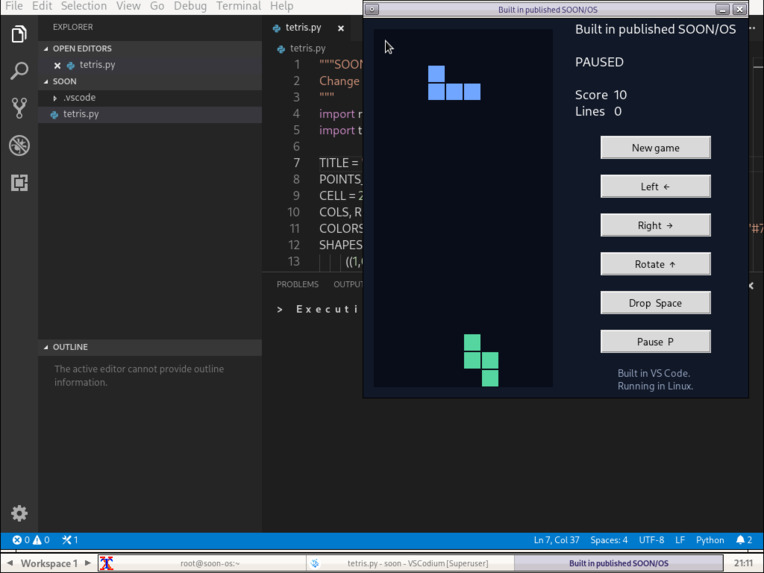Click the New game button
This screenshot has height=573, width=764.
(x=655, y=148)
